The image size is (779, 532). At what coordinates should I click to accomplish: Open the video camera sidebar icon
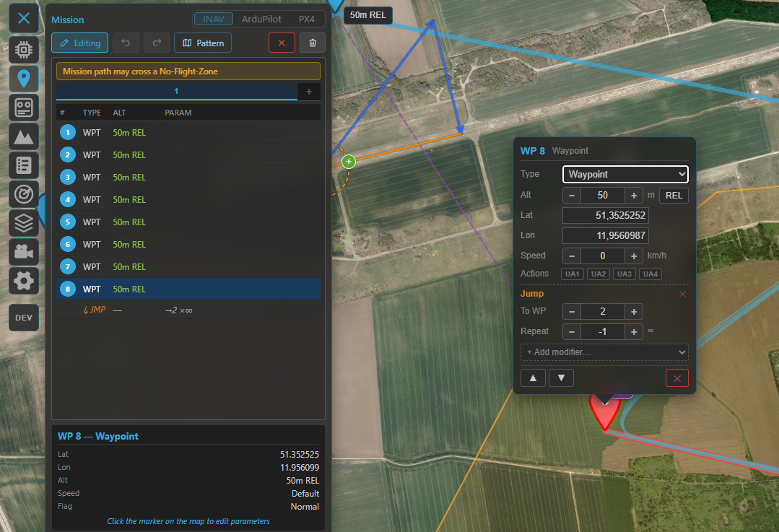tap(24, 252)
